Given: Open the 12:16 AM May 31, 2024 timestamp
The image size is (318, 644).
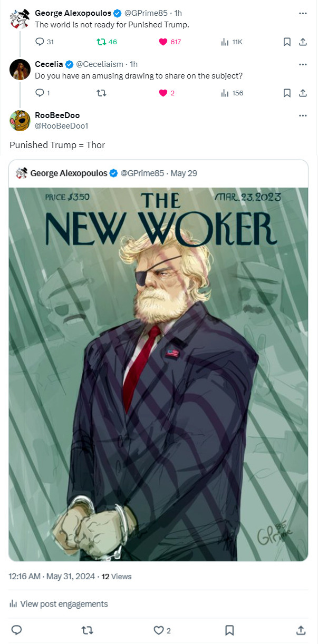Looking at the screenshot, I should point(52,577).
